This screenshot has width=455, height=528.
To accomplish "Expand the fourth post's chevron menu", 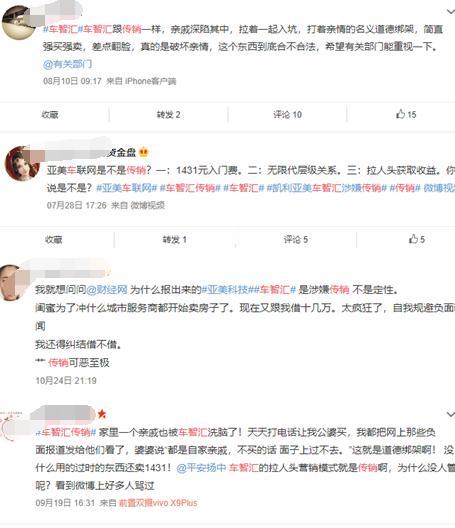I will click(x=451, y=414).
